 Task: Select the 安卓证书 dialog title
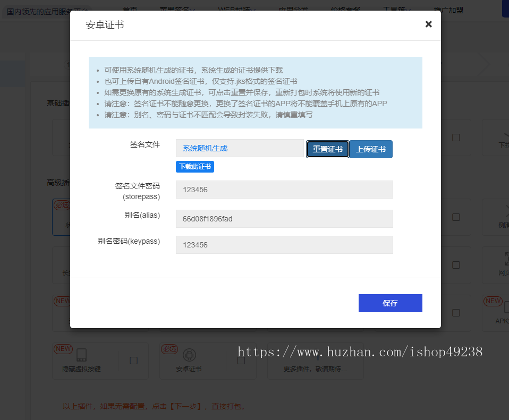click(105, 25)
